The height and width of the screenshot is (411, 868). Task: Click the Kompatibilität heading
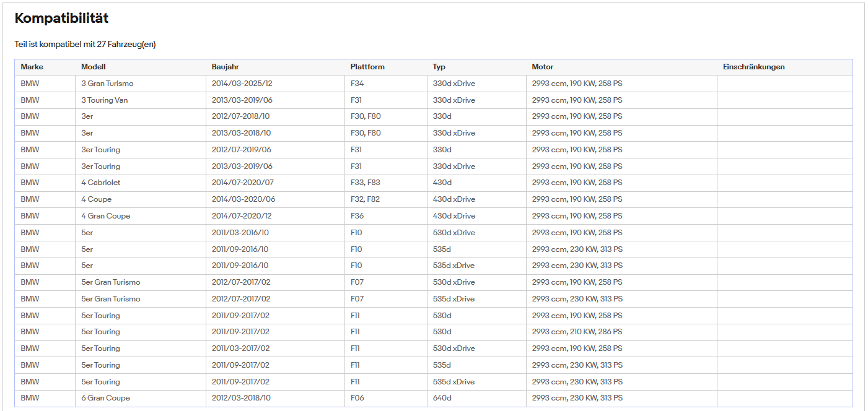(x=61, y=19)
